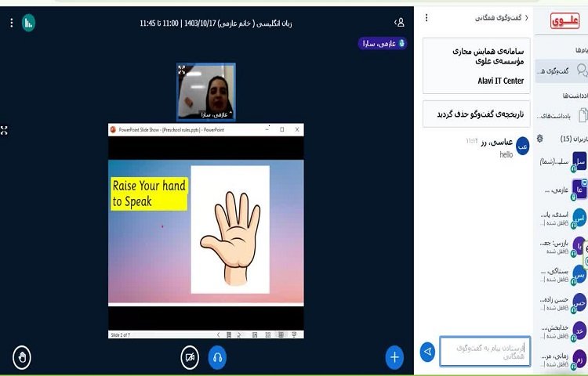Open the blue plus actions menu
Image resolution: width=588 pixels, height=376 pixels.
(x=394, y=357)
